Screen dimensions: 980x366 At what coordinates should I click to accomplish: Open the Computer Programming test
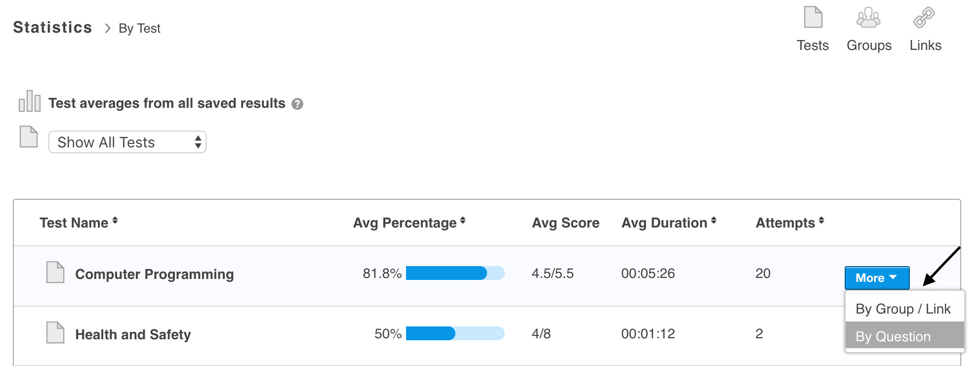click(154, 274)
